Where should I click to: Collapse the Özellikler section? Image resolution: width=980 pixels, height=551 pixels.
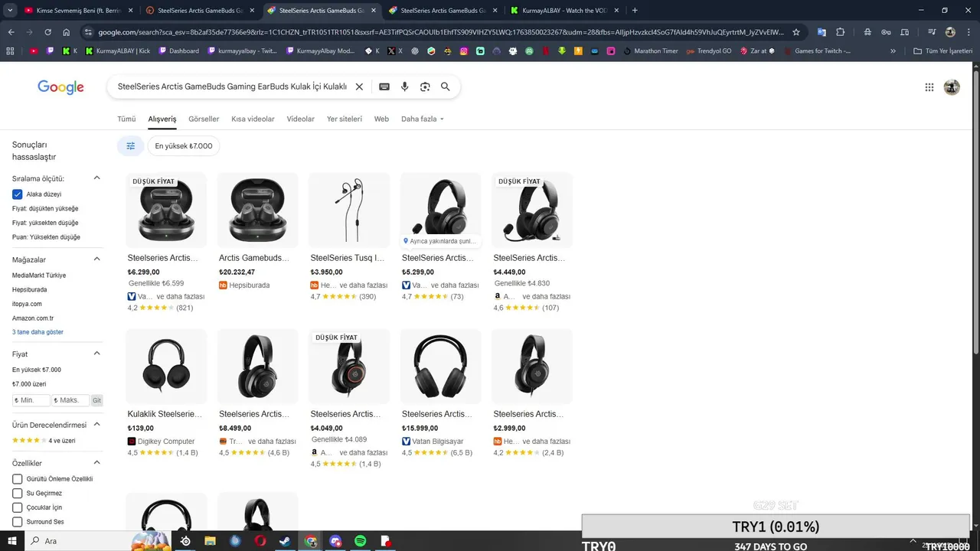pos(96,463)
